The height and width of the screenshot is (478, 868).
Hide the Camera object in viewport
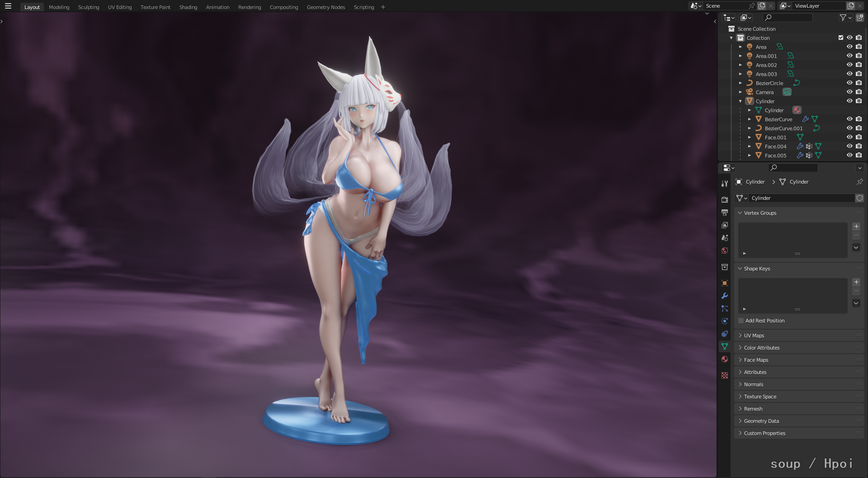click(849, 92)
